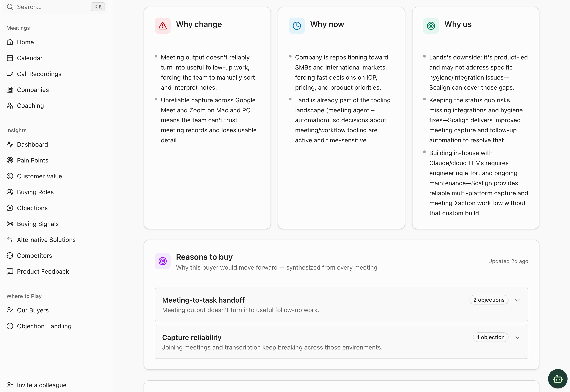Image resolution: width=570 pixels, height=392 pixels.
Task: Click the 1 objection badge
Action: (491, 337)
